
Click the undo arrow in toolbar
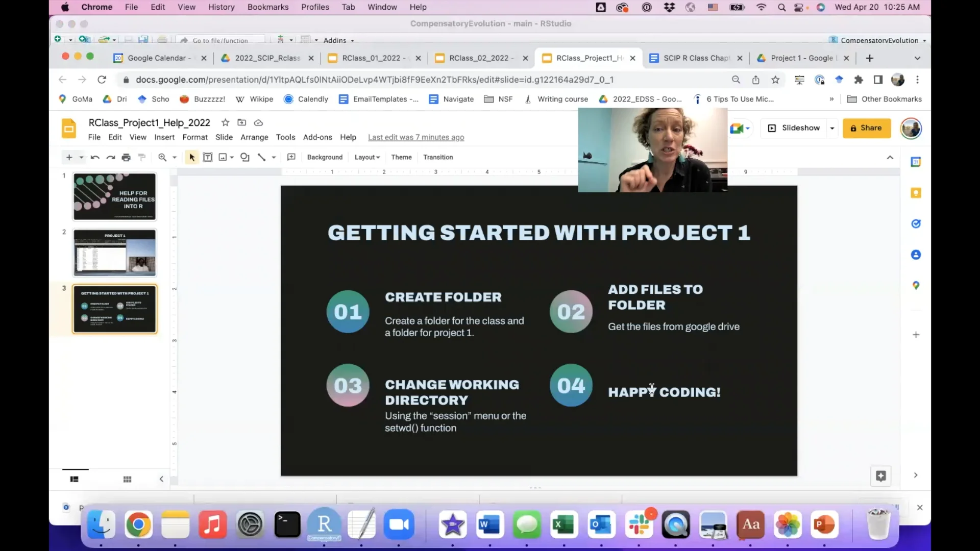[94, 157]
